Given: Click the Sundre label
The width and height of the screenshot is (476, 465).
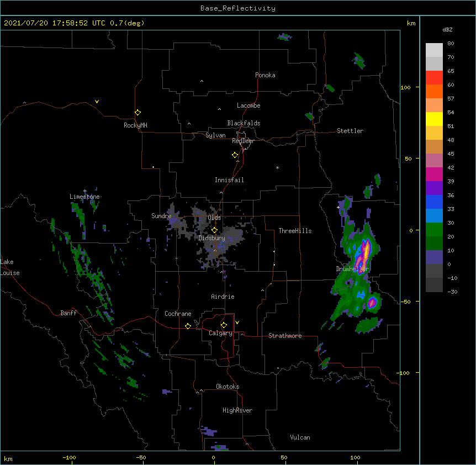Looking at the screenshot, I should [x=161, y=216].
